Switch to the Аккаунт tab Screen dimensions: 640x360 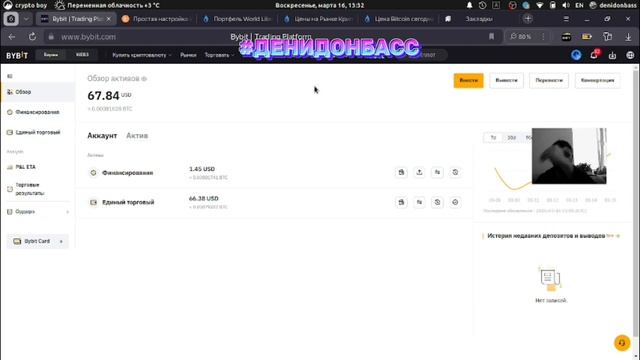pyautogui.click(x=102, y=136)
